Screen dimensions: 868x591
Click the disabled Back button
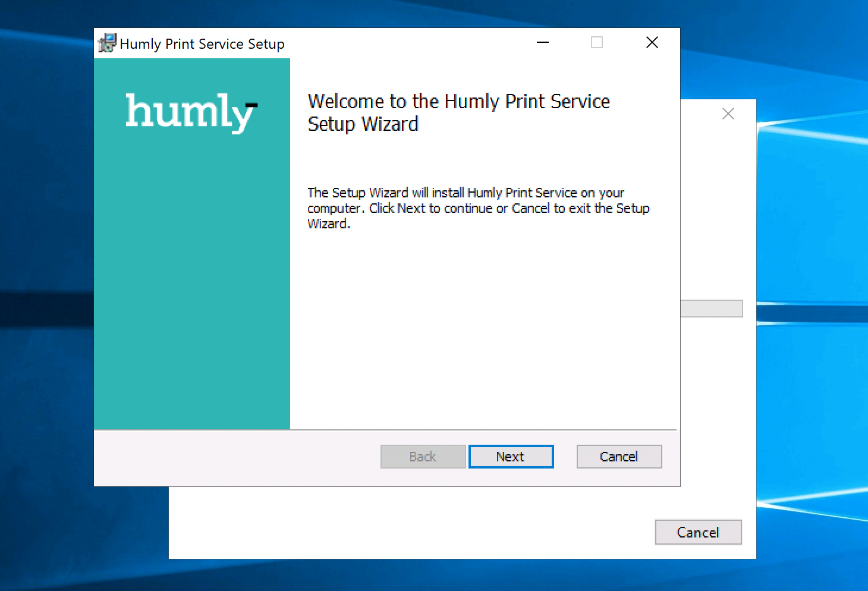point(423,457)
